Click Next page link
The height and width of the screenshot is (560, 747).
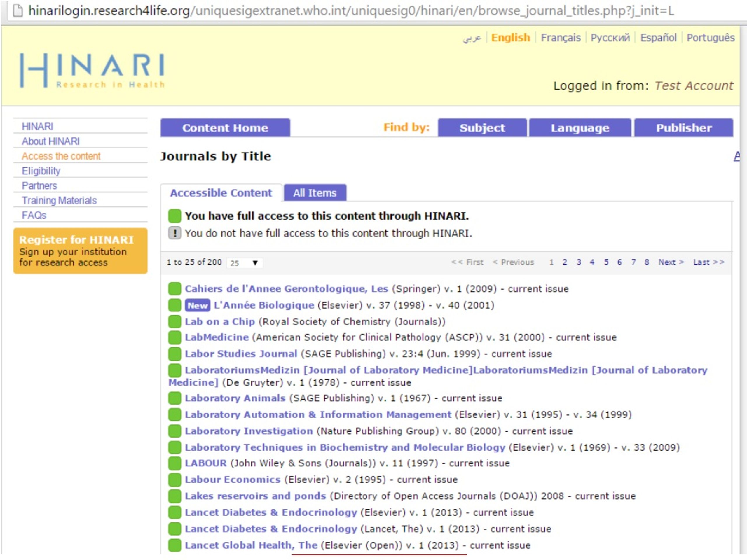671,262
